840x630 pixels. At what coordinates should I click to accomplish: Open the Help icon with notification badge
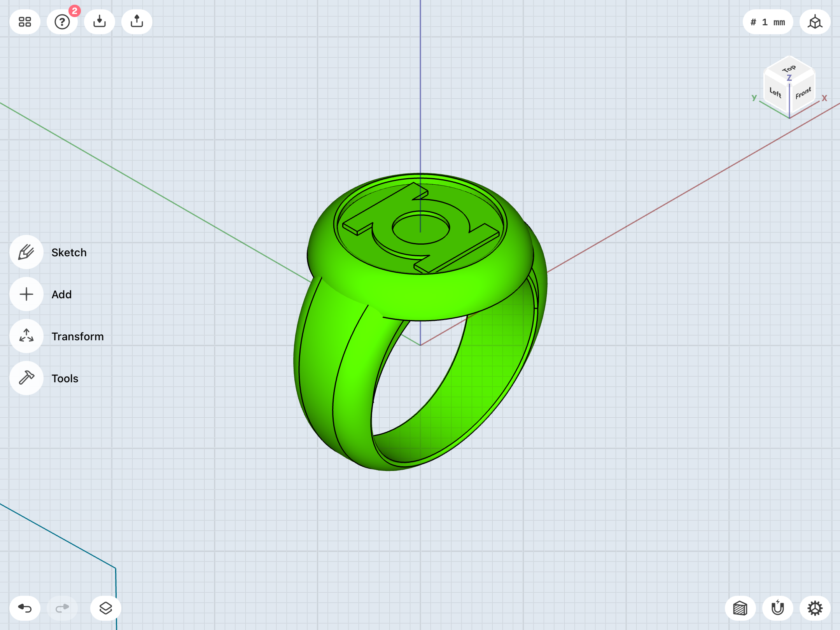tap(62, 22)
